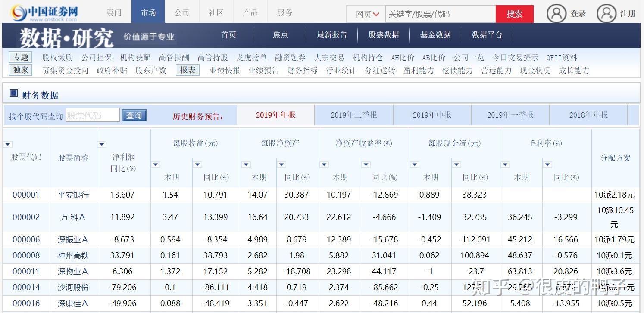The width and height of the screenshot is (644, 313).
Task: Click sort arrow above 股票代码 column
Action: (8, 145)
